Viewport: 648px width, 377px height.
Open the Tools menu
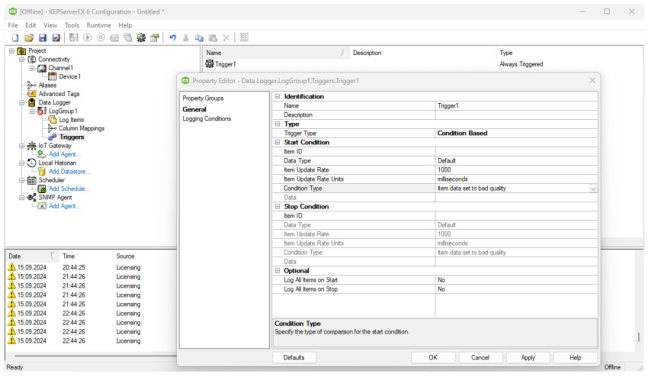pyautogui.click(x=71, y=25)
